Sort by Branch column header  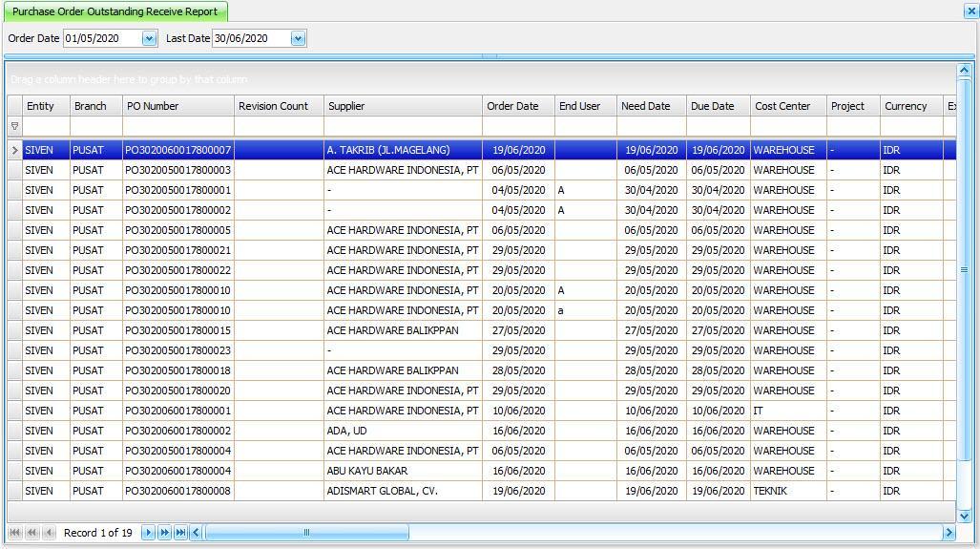[96, 106]
